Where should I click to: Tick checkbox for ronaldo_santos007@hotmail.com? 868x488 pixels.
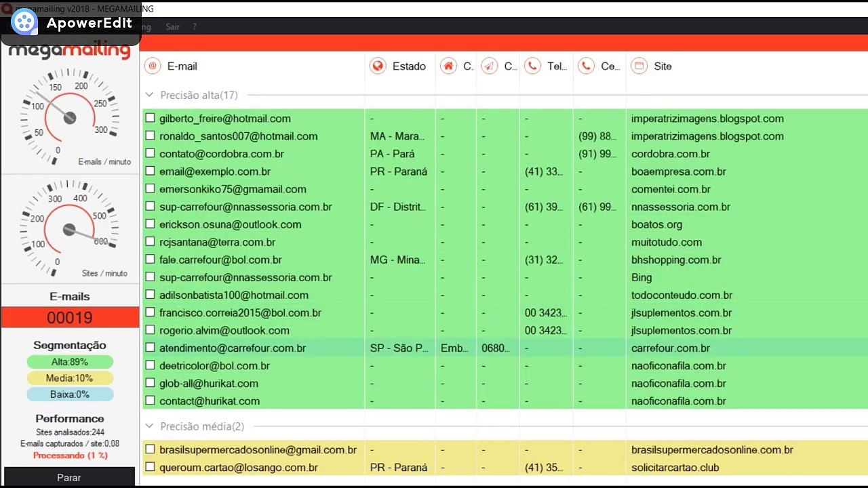point(151,136)
